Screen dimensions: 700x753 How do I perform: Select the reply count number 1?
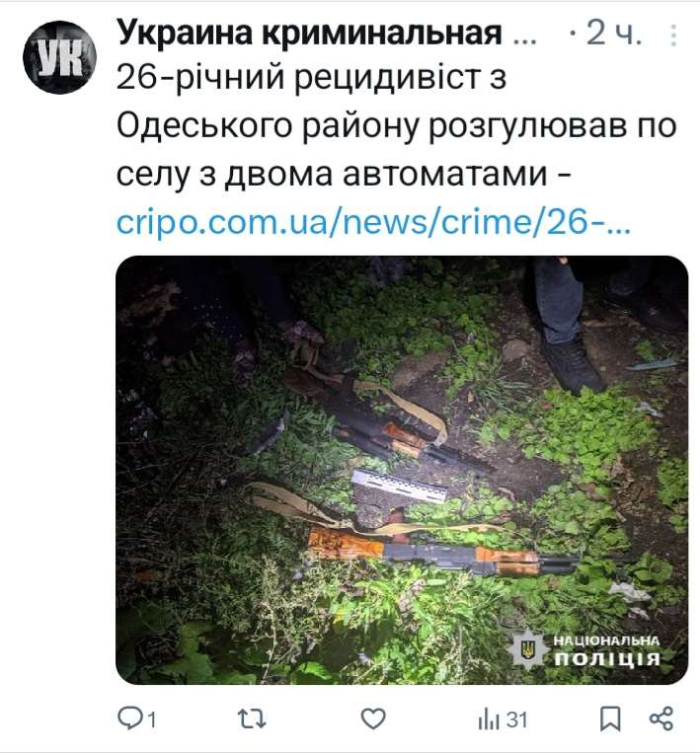point(151,720)
